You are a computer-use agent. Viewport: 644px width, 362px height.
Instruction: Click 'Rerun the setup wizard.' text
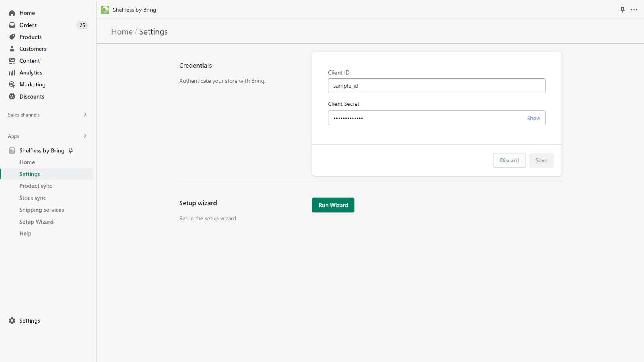tap(208, 218)
